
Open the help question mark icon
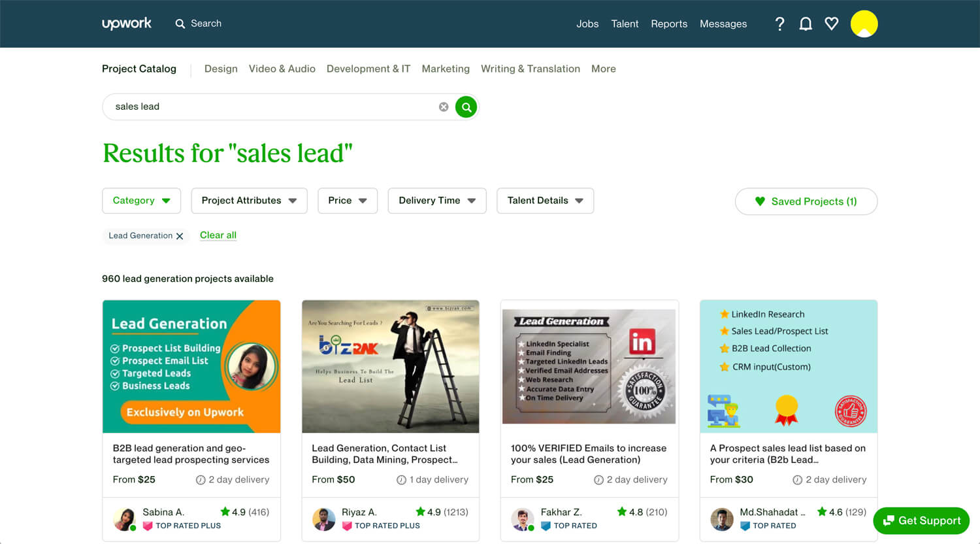(x=779, y=24)
